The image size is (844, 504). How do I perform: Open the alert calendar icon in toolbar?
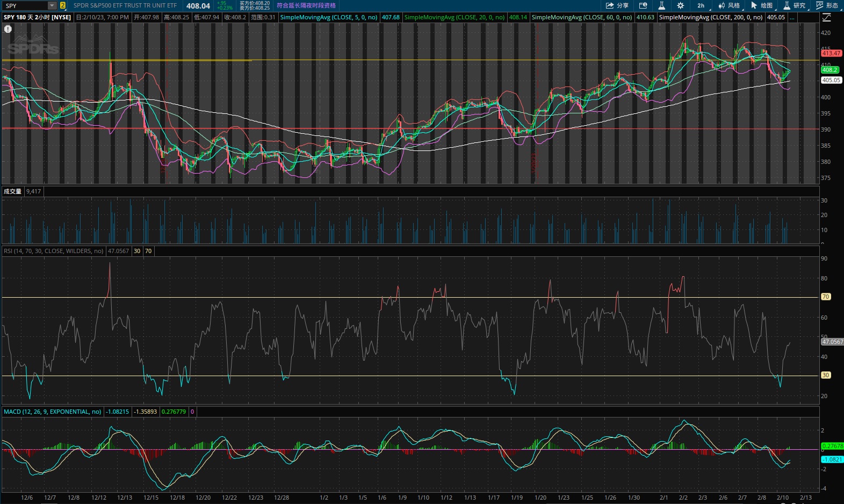click(x=643, y=5)
